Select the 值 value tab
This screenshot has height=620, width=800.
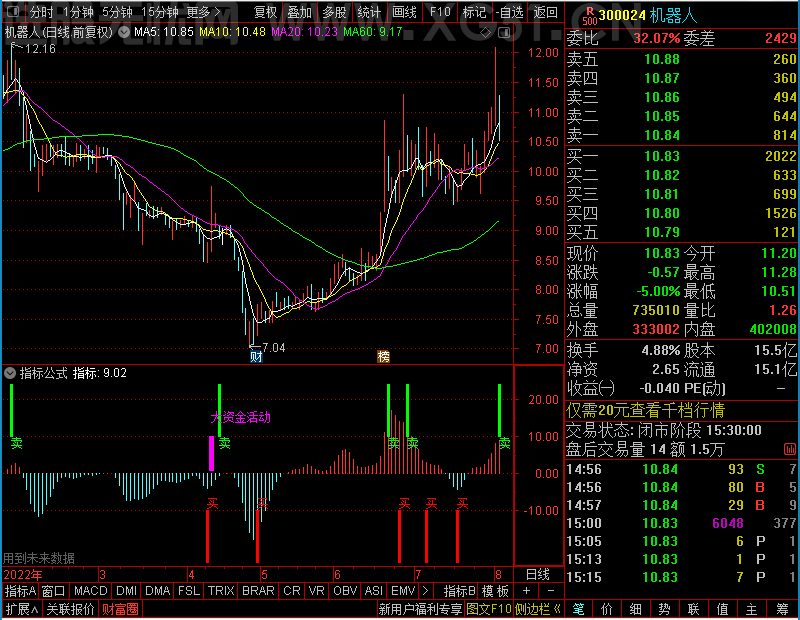point(722,608)
